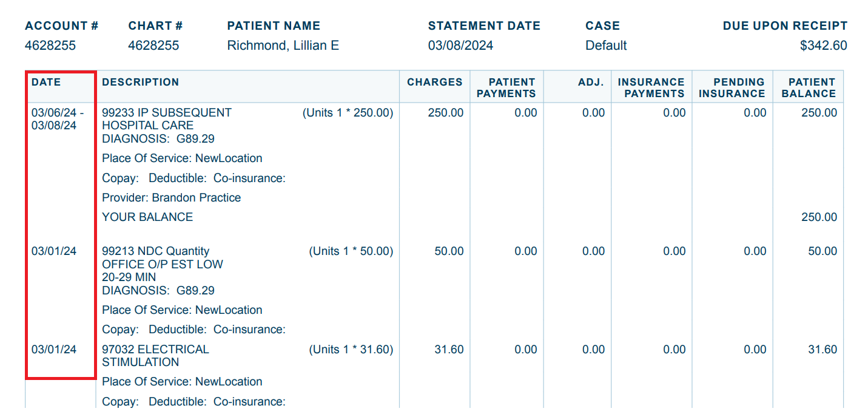868x414 pixels.
Task: Select the PENDING INSURANCE column header
Action: (732, 87)
